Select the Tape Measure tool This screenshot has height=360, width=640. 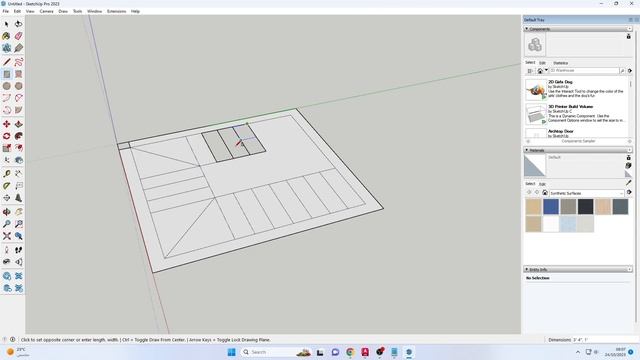coord(7,174)
